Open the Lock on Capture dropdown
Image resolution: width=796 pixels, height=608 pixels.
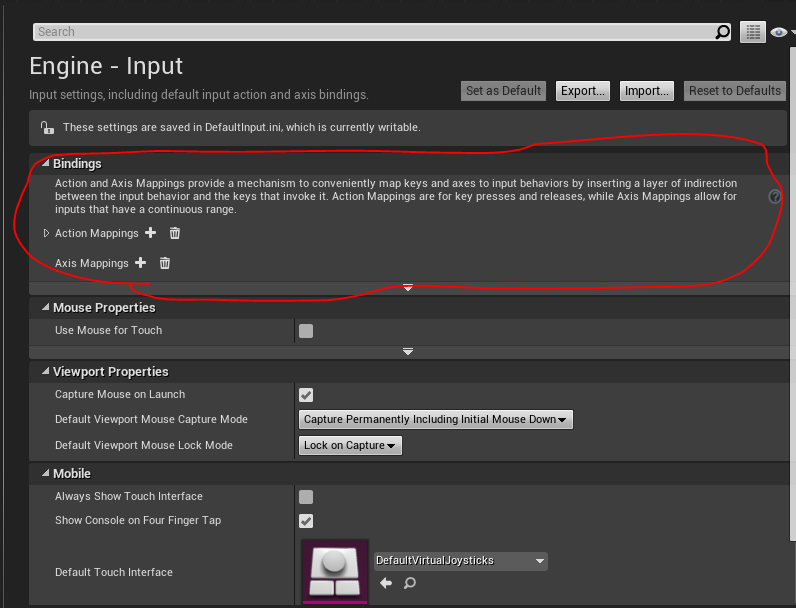[350, 446]
